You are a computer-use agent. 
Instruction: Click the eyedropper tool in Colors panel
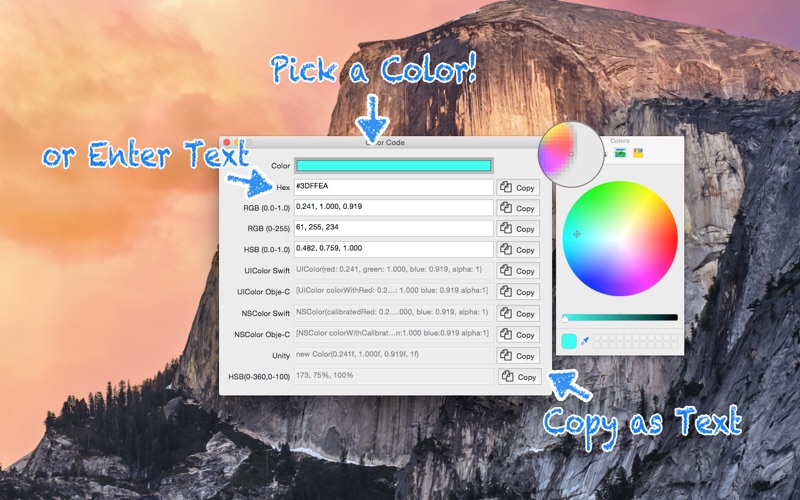(585, 341)
